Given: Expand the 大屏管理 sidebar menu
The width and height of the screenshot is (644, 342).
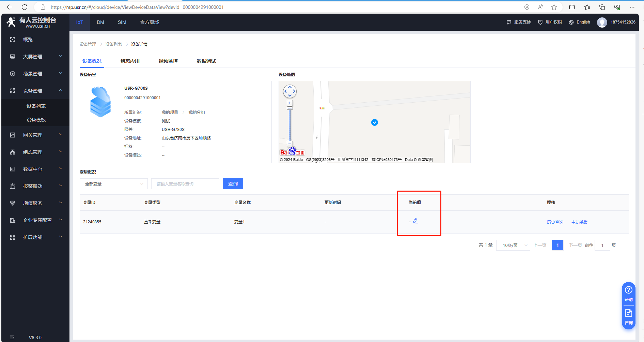Looking at the screenshot, I should (35, 57).
